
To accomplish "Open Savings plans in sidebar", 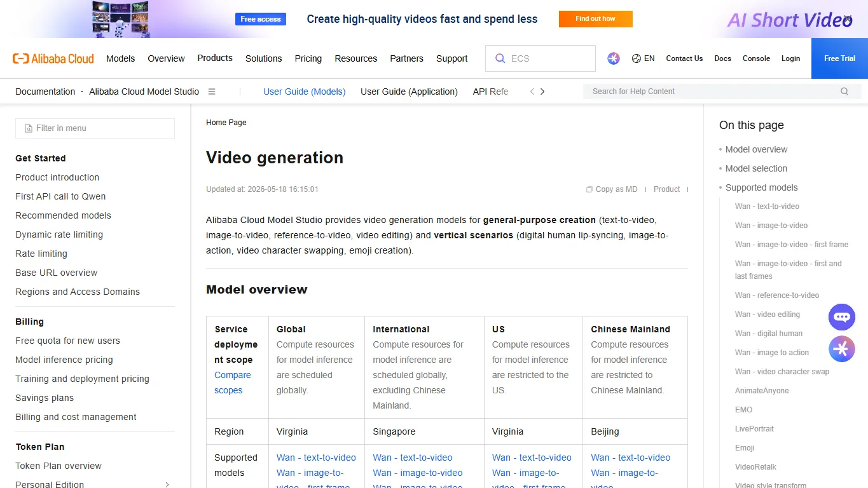I will click(45, 398).
